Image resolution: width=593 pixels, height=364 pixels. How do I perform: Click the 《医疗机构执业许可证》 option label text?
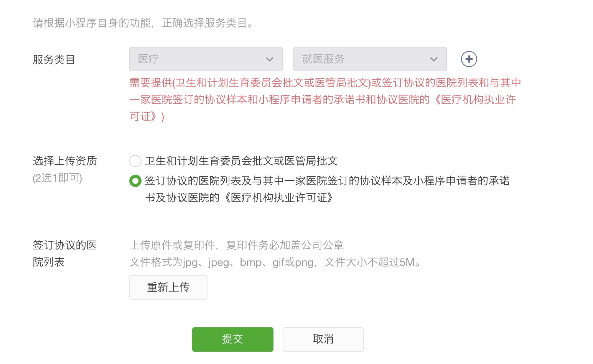pos(277,198)
